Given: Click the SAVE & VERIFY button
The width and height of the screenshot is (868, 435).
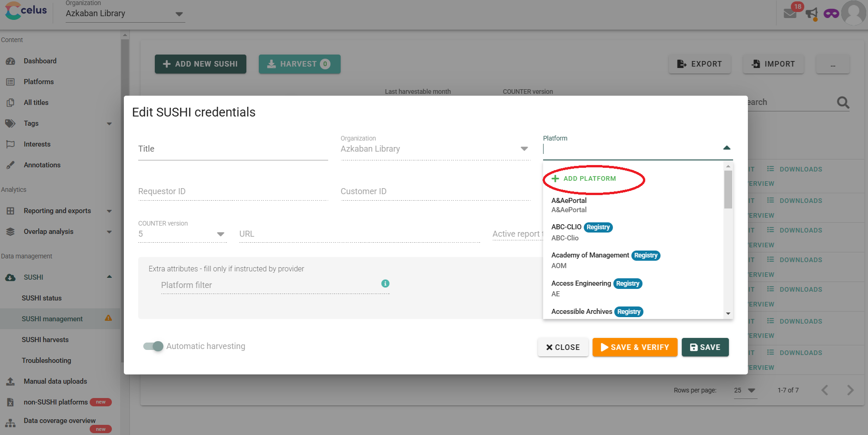Looking at the screenshot, I should (x=635, y=347).
